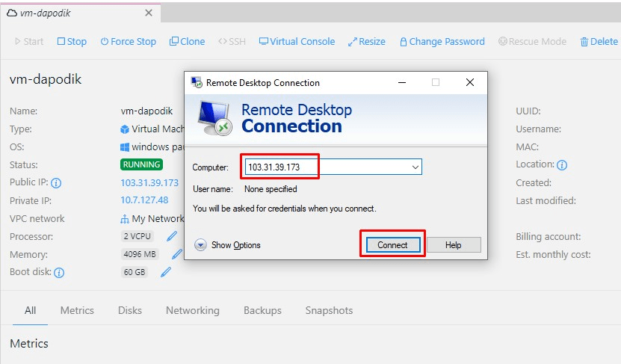Expand the Computer dropdown arrow
The image size is (621, 364).
415,167
